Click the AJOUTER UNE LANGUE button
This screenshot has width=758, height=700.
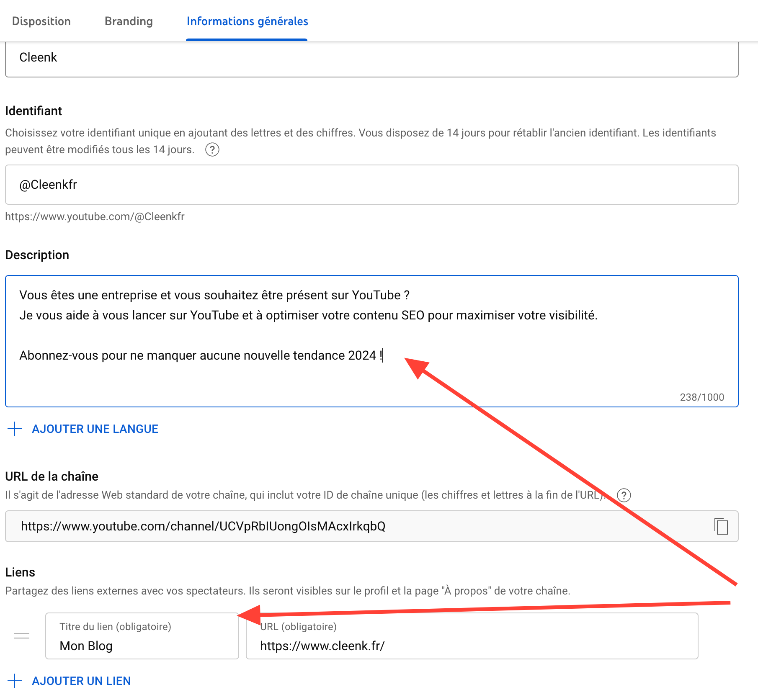95,429
